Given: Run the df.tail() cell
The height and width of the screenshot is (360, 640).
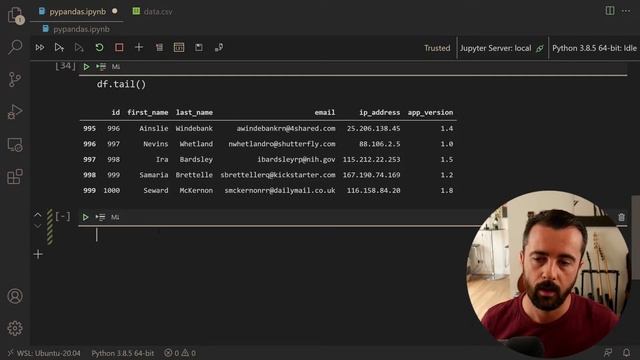Looking at the screenshot, I should point(86,67).
